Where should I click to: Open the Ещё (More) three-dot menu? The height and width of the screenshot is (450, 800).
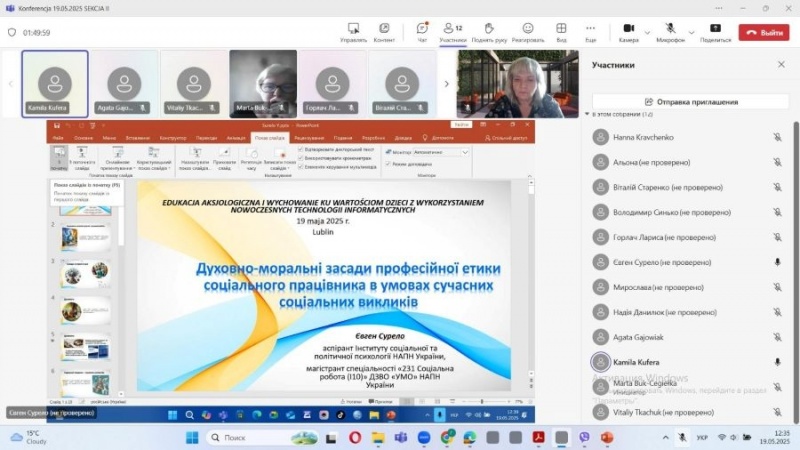(591, 30)
